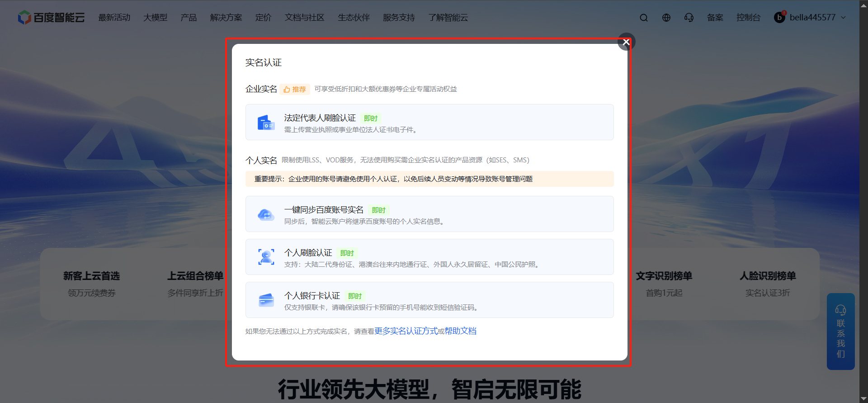
Task: Open the 文档与社区 menu
Action: [x=304, y=18]
